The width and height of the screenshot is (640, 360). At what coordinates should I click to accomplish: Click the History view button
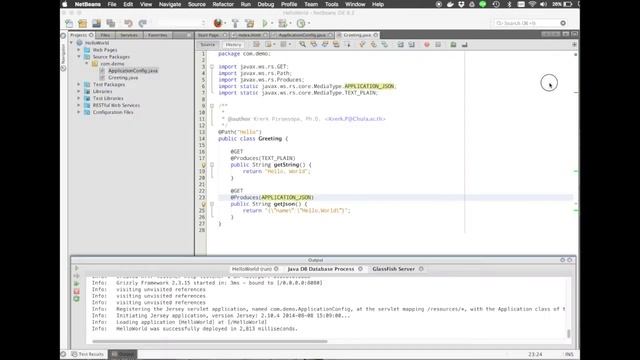tap(233, 44)
